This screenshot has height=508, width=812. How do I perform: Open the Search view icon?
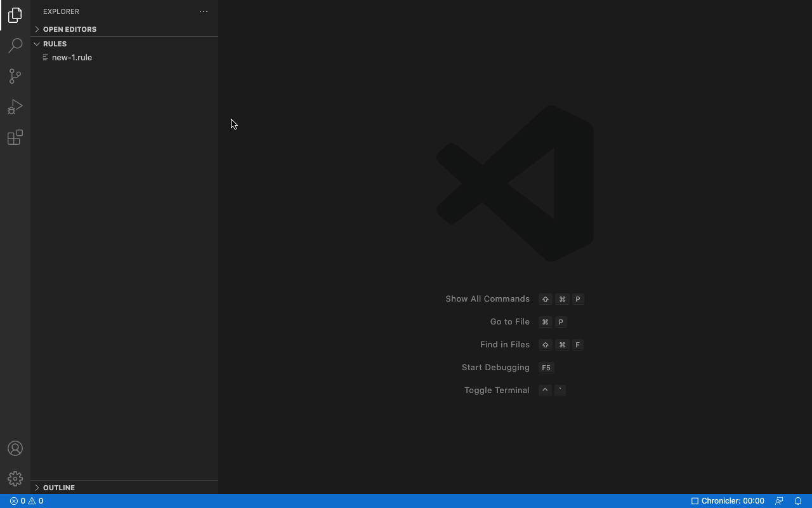15,45
